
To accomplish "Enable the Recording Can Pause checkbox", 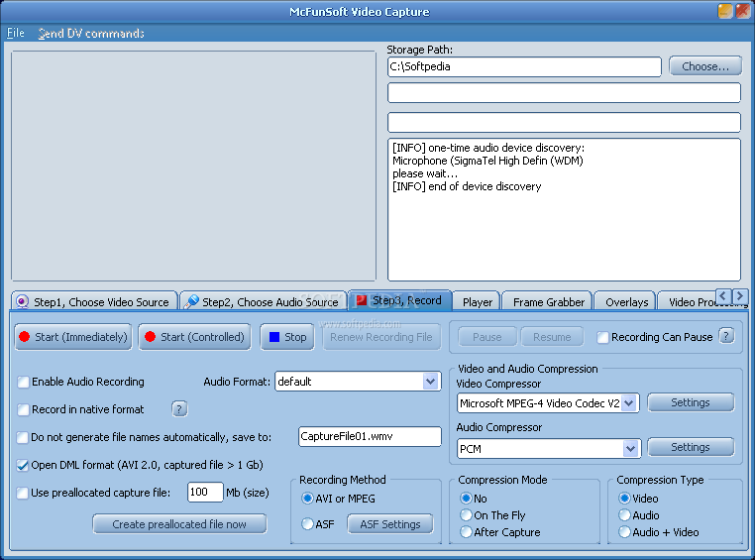I will 602,338.
